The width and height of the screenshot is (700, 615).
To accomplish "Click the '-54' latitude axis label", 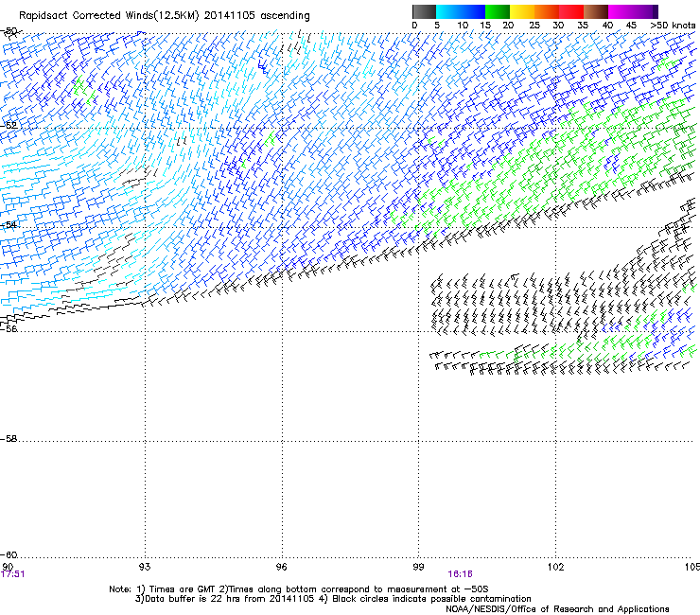I will click(x=9, y=224).
